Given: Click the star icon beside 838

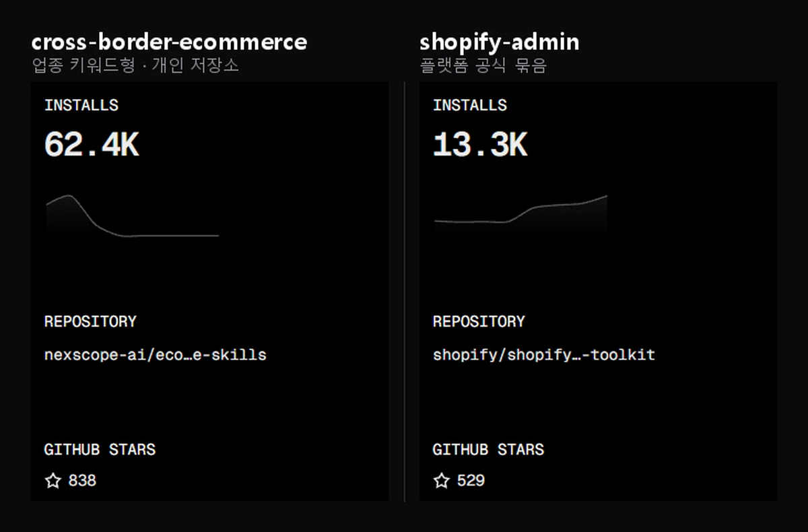Looking at the screenshot, I should click(53, 481).
